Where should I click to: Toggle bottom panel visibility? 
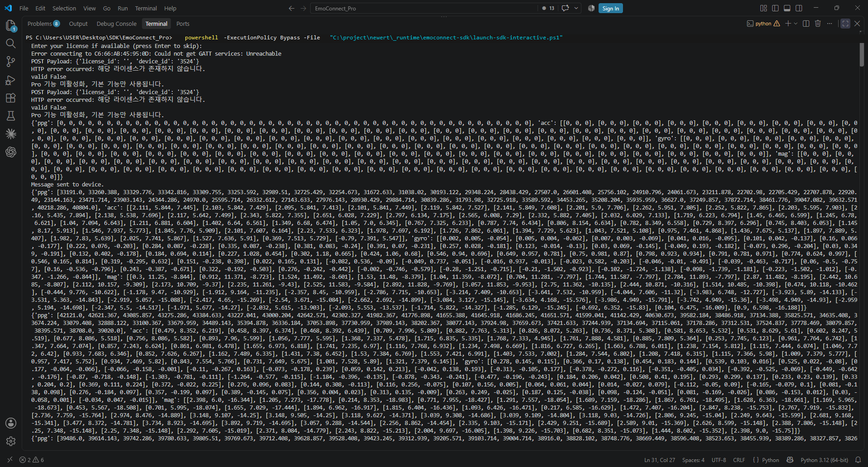pyautogui.click(x=787, y=8)
